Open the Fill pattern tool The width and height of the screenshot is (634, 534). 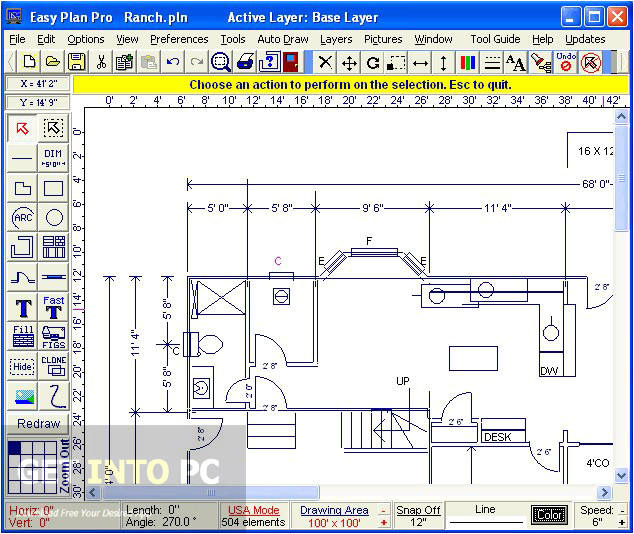tap(22, 336)
